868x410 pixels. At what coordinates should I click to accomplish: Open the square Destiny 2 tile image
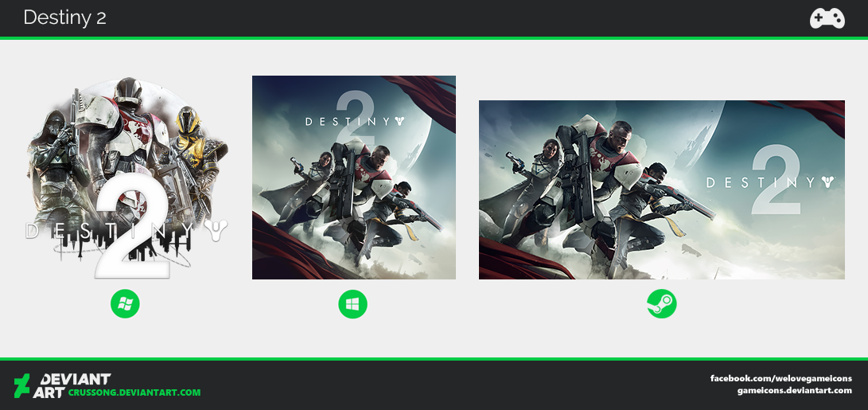tap(354, 178)
